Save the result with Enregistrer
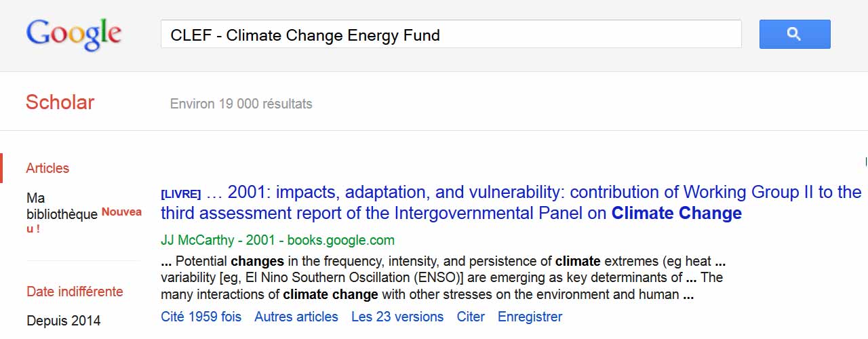This screenshot has width=868, height=339. click(x=530, y=317)
